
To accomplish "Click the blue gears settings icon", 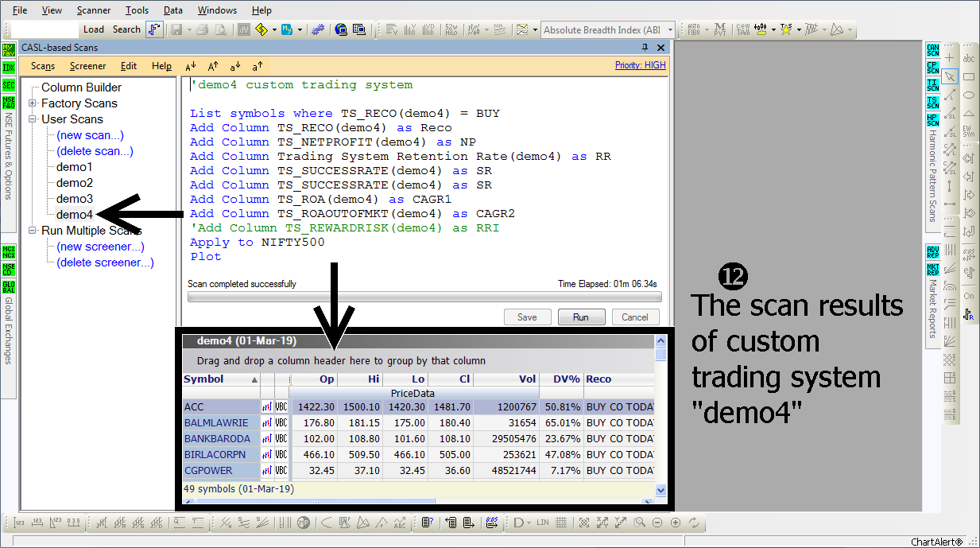I will (317, 29).
